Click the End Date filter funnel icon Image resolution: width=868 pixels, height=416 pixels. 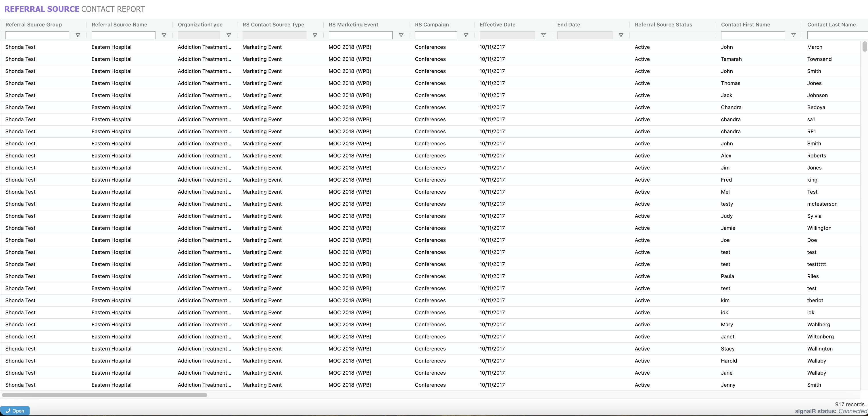[x=621, y=35]
